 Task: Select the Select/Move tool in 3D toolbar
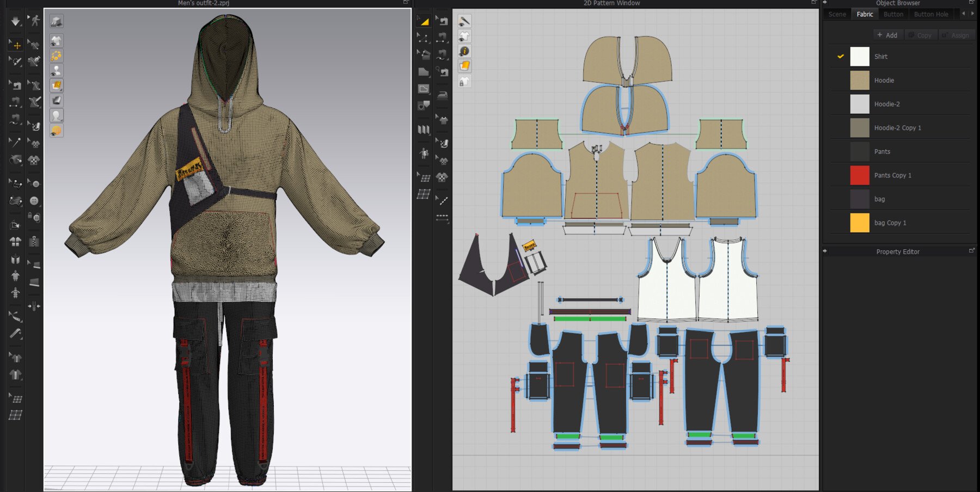click(15, 45)
